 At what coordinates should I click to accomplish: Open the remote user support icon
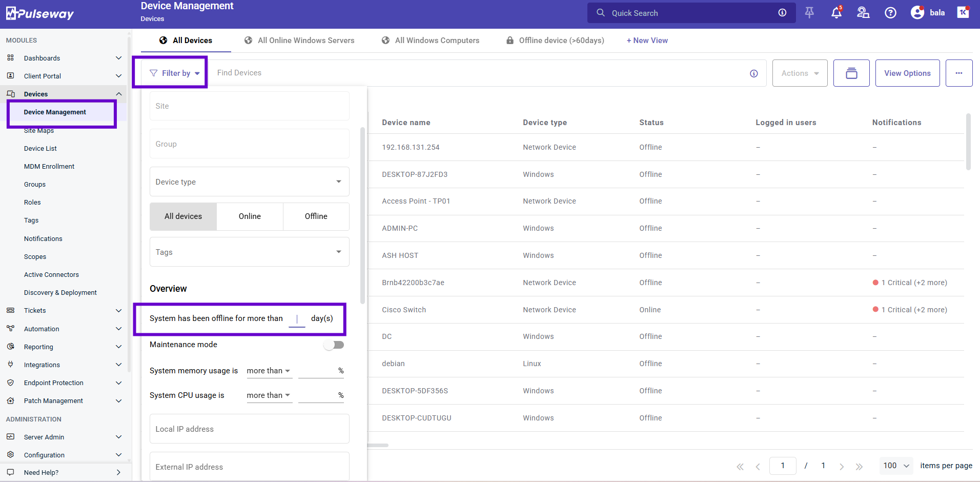coord(863,13)
